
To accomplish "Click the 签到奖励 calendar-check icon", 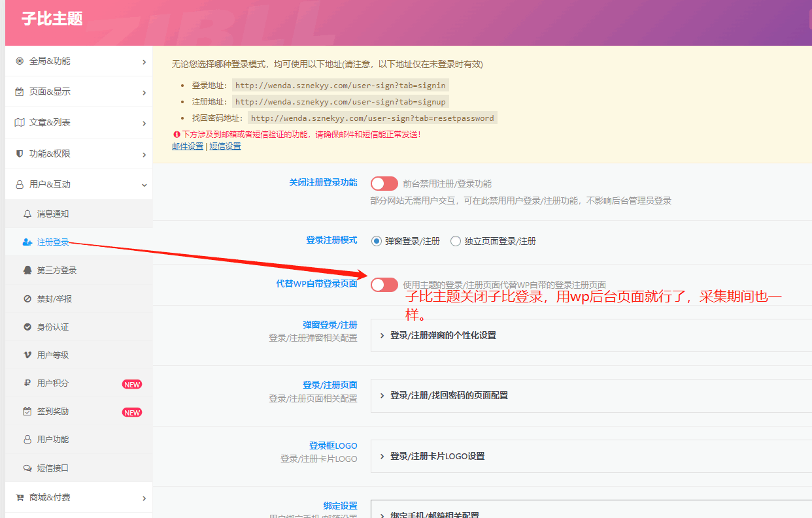I will pyautogui.click(x=27, y=412).
